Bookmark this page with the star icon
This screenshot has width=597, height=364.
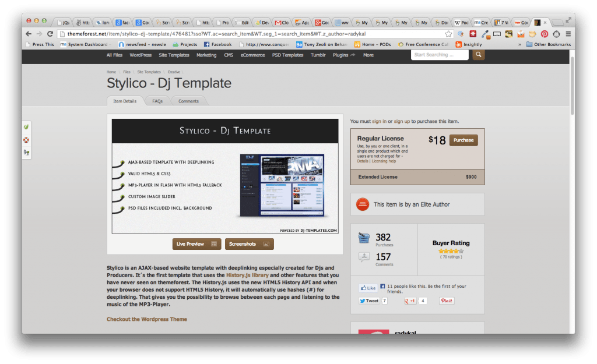coord(448,34)
